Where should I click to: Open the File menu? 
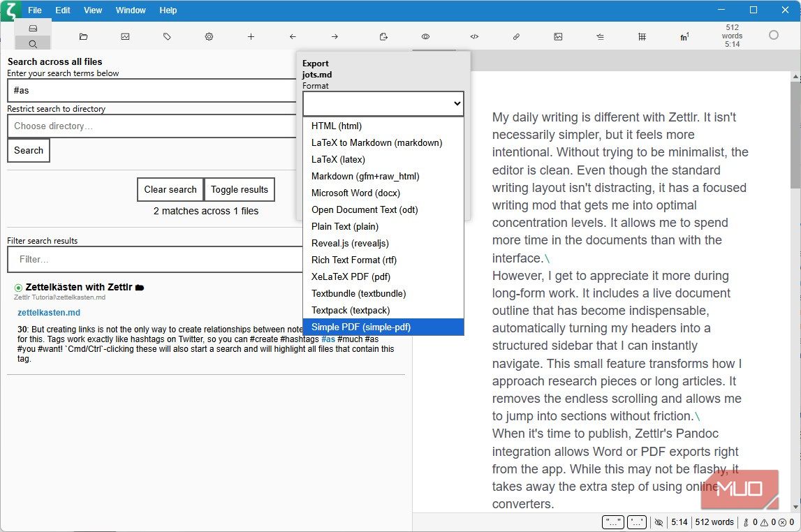(x=35, y=10)
